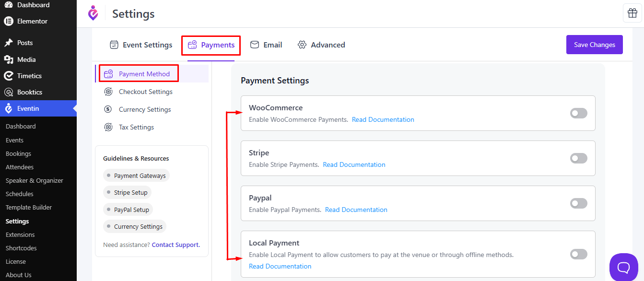This screenshot has height=281, width=644.
Task: Click the Eventin menu icon
Action: [x=8, y=108]
